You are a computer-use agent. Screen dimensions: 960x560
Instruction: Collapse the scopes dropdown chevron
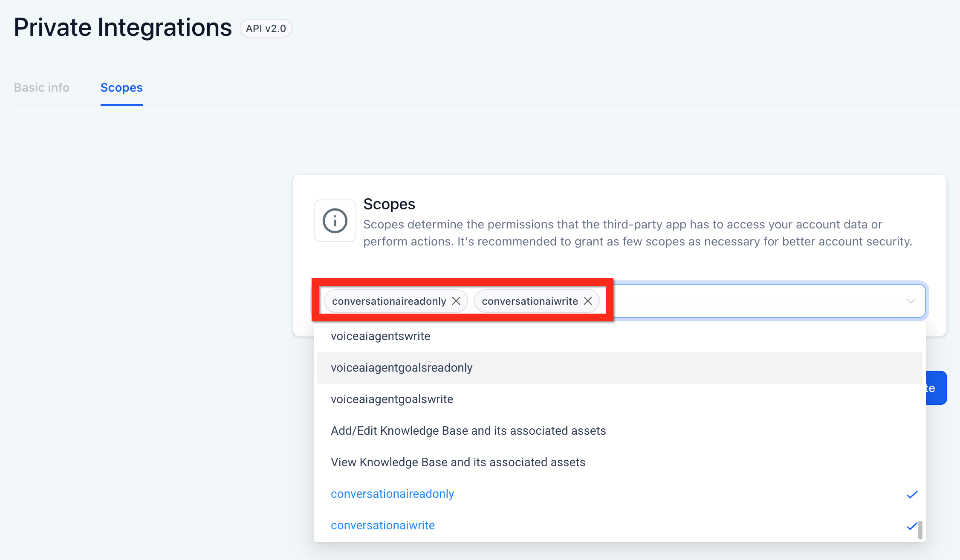[x=911, y=301]
